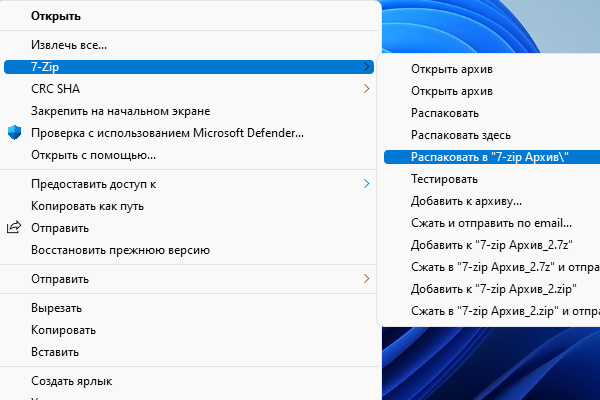Choose Создать ярлык entry
This screenshot has height=400, width=600.
click(189, 381)
